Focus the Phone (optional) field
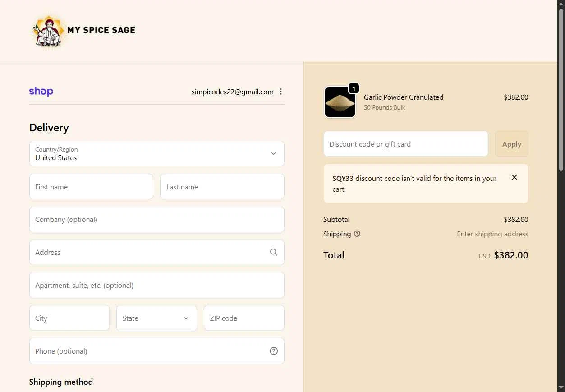 tap(157, 351)
